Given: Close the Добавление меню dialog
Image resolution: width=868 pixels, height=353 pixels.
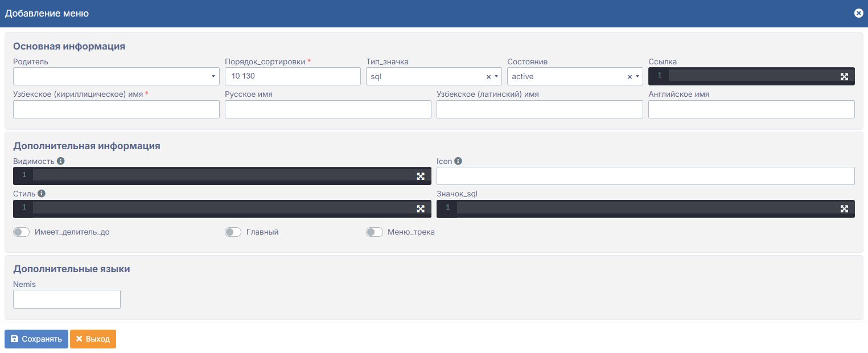Looking at the screenshot, I should click(859, 13).
